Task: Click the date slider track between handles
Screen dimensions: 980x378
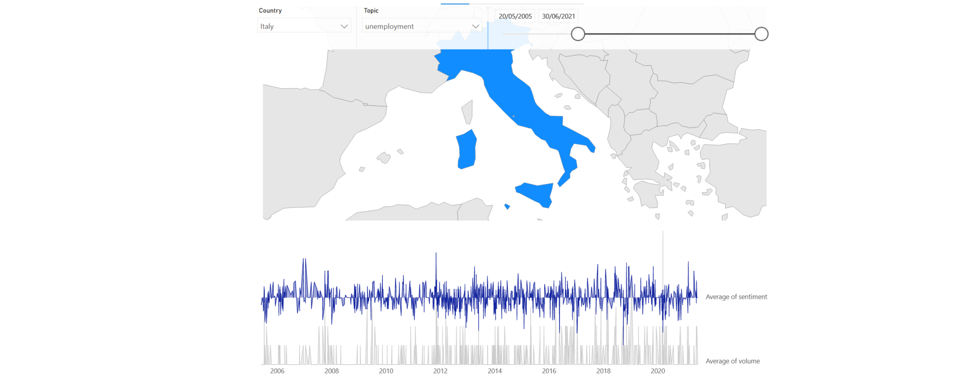Action: click(669, 34)
